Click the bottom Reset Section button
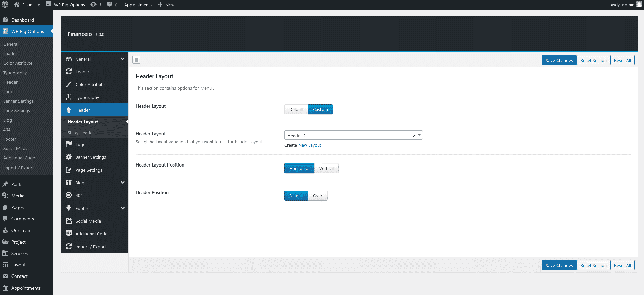 tap(594, 265)
